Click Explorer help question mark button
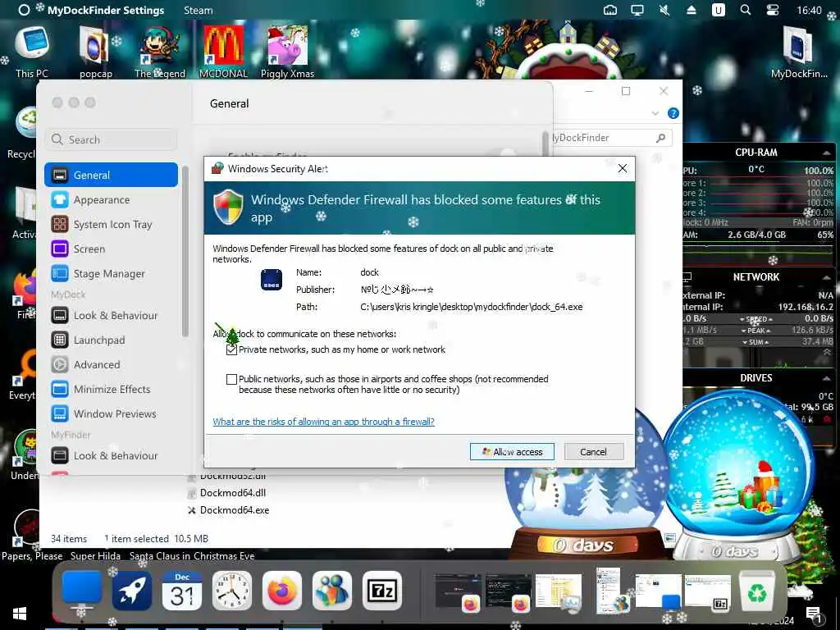840x630 pixels. click(673, 113)
